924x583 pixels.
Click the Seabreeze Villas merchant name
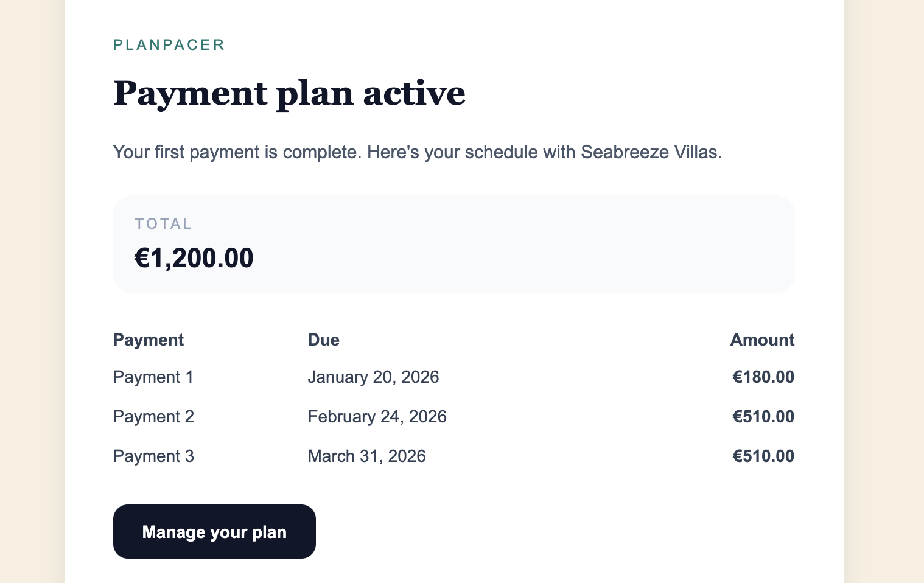(x=649, y=152)
